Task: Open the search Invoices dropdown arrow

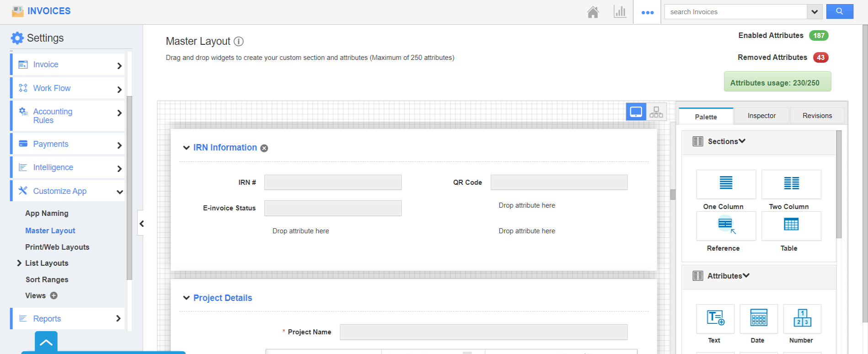Action: pos(814,12)
